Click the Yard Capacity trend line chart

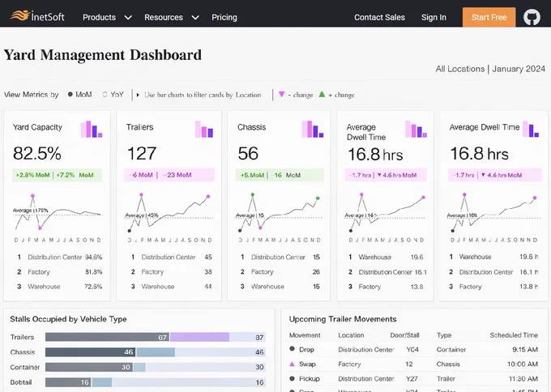[58, 214]
